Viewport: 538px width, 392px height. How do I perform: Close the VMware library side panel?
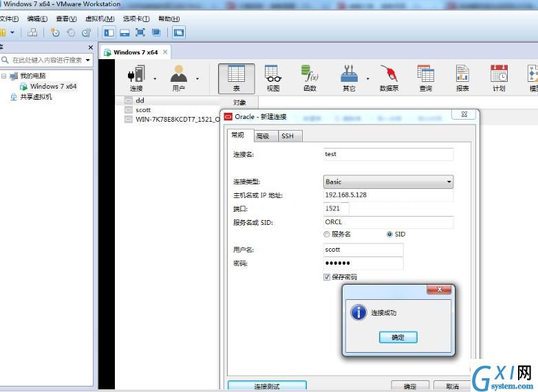(91, 47)
